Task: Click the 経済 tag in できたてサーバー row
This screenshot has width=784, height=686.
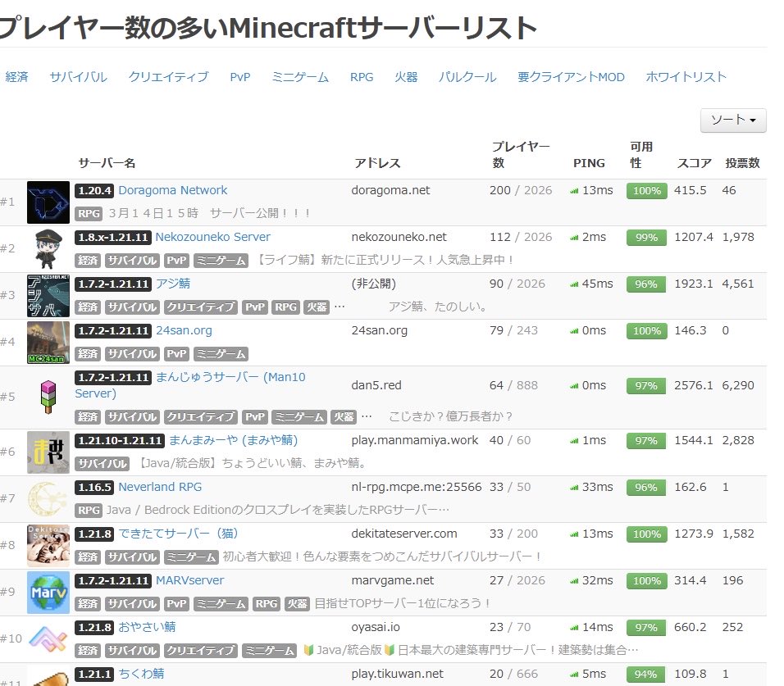Action: (x=88, y=557)
